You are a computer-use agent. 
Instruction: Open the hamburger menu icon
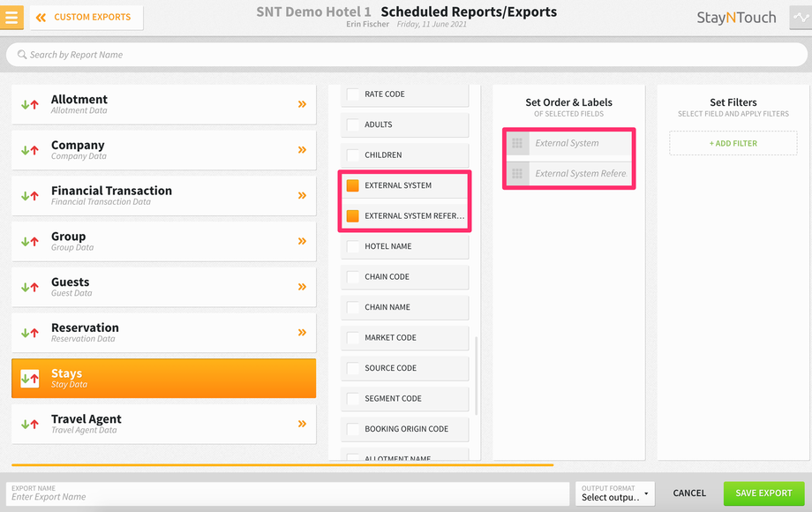tap(11, 17)
